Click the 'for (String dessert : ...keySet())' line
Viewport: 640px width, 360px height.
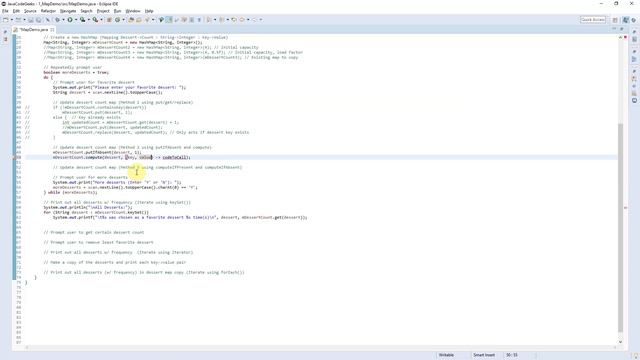click(x=96, y=212)
